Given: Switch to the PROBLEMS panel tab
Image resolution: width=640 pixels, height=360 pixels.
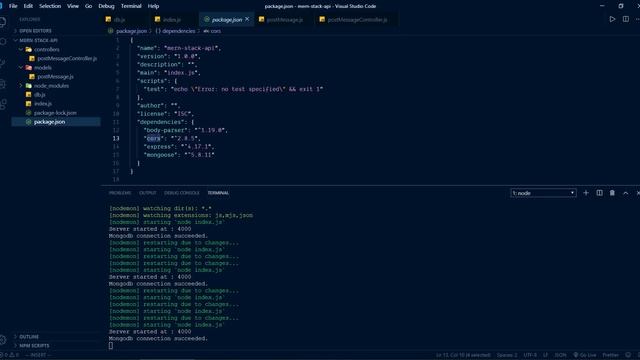Looking at the screenshot, I should pos(120,193).
